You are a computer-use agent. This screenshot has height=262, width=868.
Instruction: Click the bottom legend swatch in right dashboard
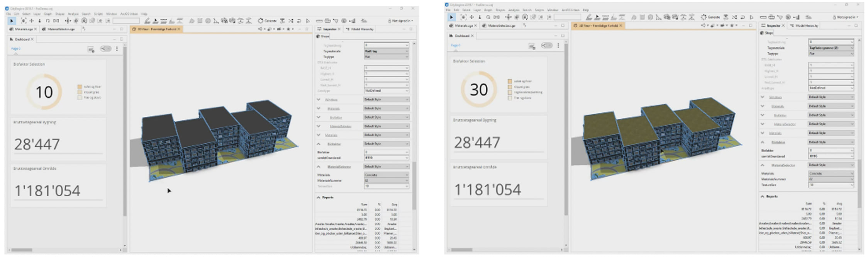510,98
